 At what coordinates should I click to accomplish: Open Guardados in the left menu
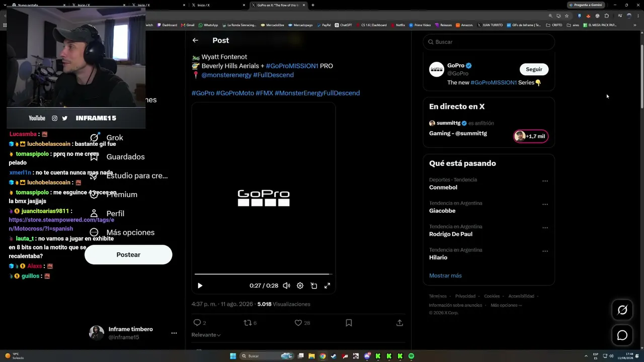tap(117, 157)
